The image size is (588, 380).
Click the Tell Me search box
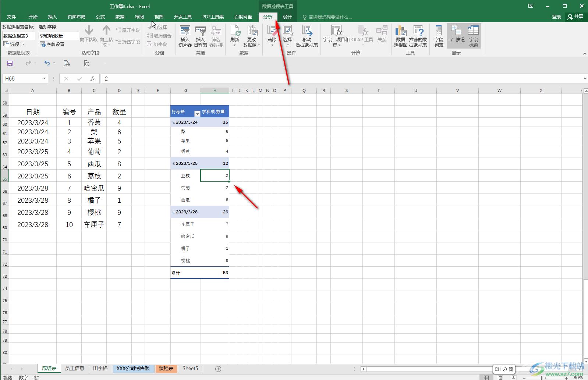click(327, 17)
